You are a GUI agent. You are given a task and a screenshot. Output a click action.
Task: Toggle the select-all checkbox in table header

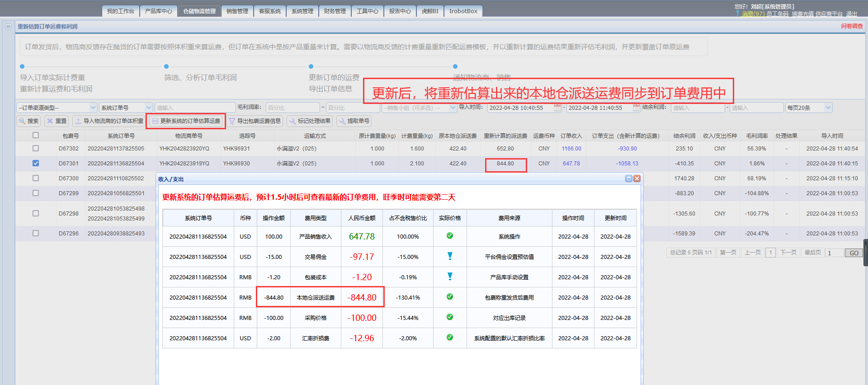pos(36,135)
